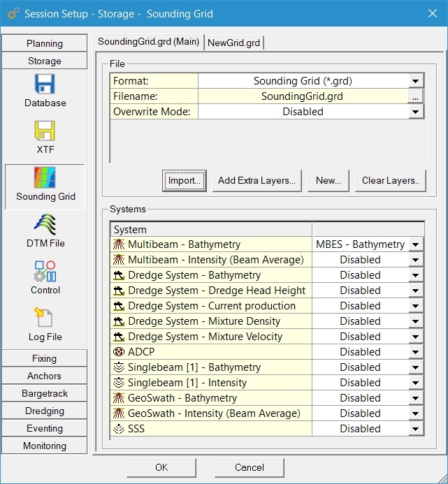The image size is (448, 484).
Task: Open the Database storage icon
Action: 45,85
